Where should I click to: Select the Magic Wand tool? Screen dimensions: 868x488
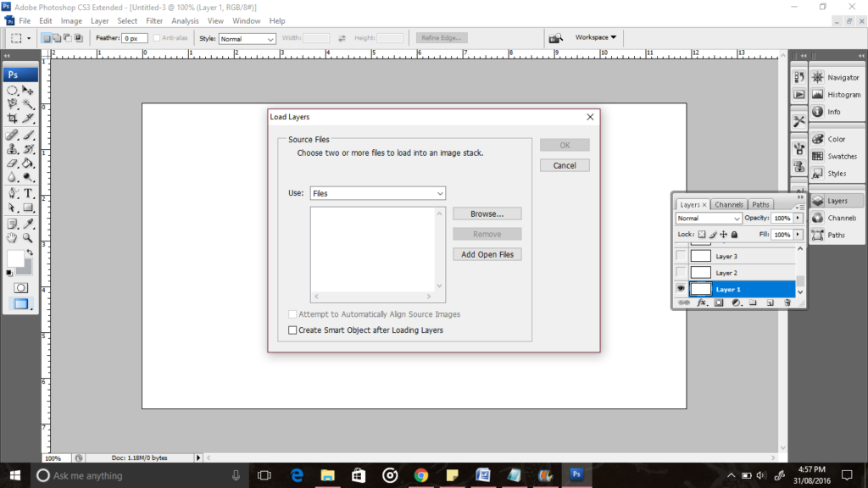[x=28, y=104]
